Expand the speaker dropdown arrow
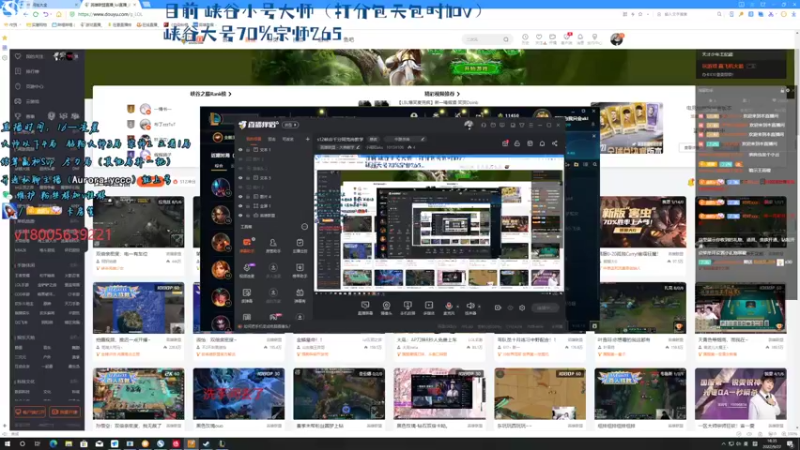800x450 pixels. (479, 306)
